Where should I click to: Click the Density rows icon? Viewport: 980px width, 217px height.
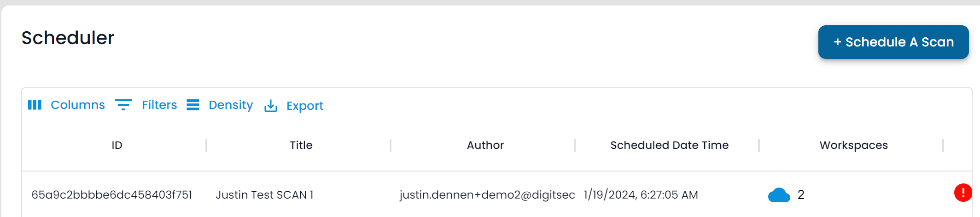pos(193,105)
